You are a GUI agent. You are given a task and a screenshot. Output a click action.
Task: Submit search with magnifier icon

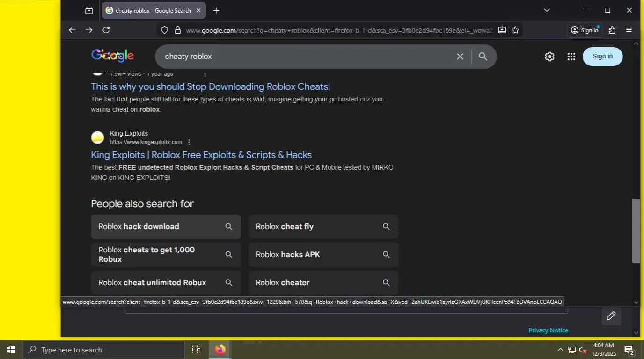point(483,57)
